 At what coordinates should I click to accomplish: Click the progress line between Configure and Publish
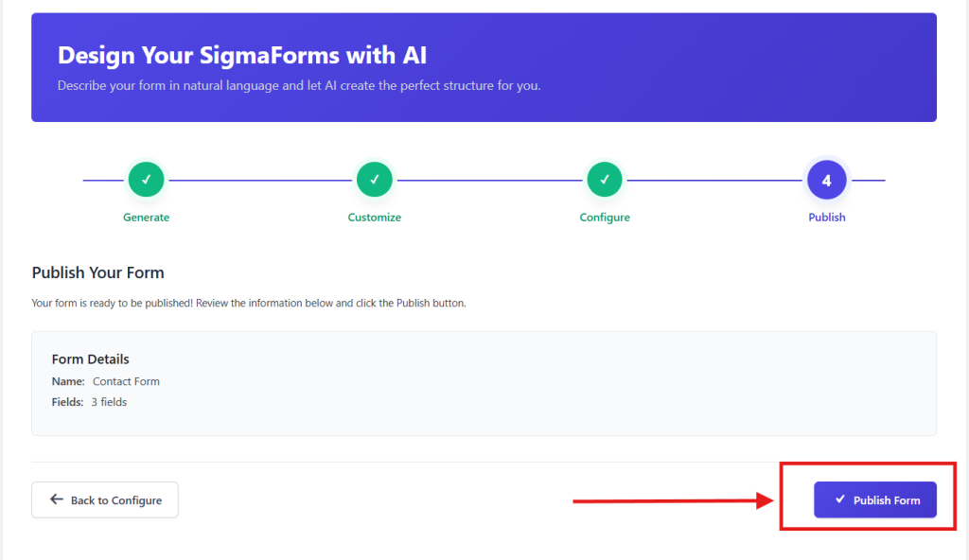point(715,179)
